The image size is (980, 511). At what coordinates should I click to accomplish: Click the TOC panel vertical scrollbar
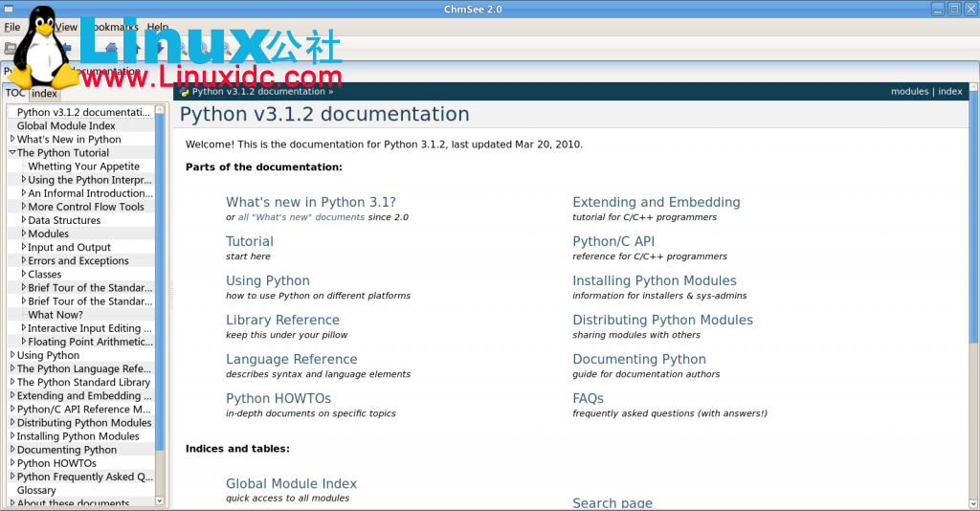coord(160,287)
